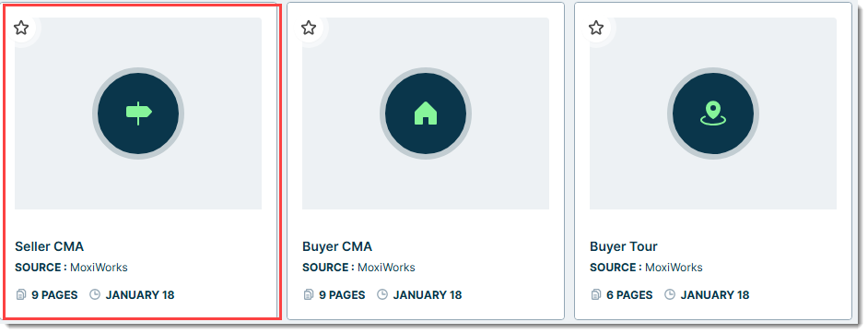Click the Buyer CMA clock icon
Image resolution: width=868 pixels, height=334 pixels.
pos(382,294)
